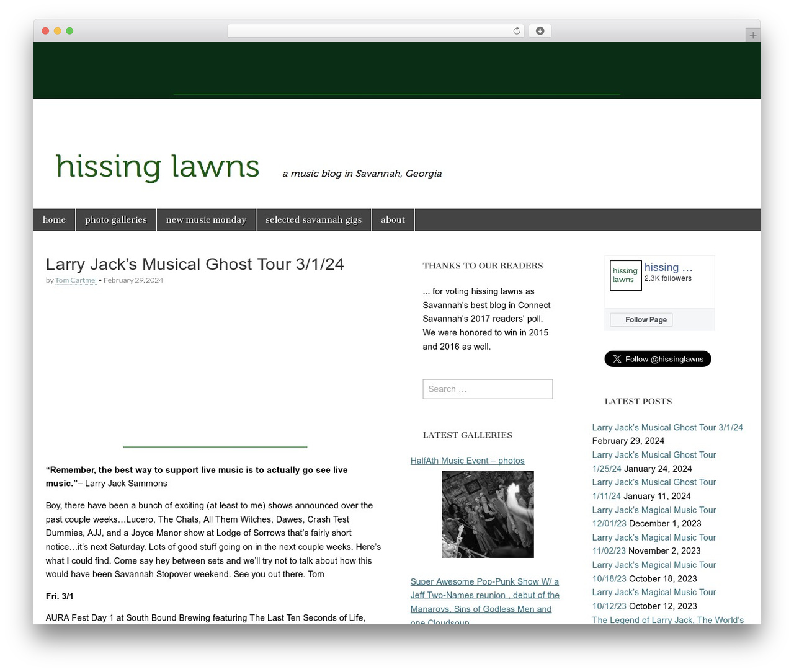Open latest post Ghost Tour 1/11/24
The height and width of the screenshot is (672, 794).
[654, 489]
